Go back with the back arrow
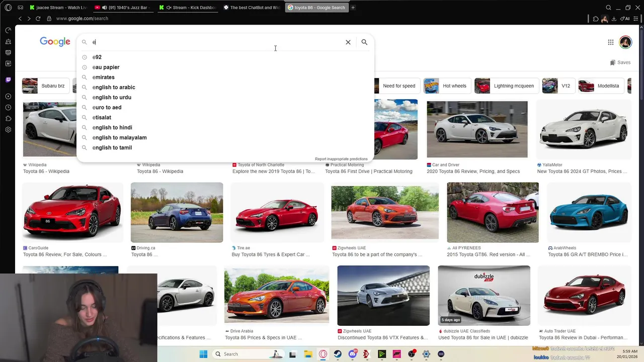 tap(20, 19)
